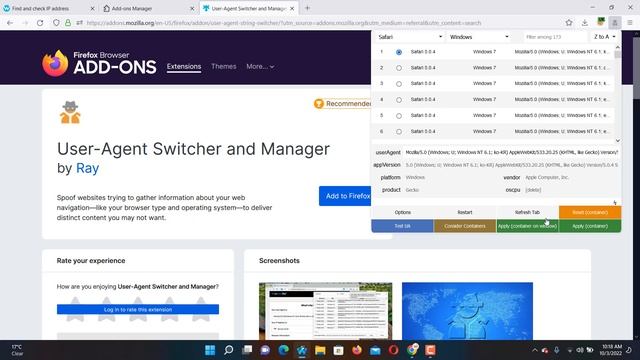Viewport: 640px width, 360px height.
Task: Reload the current page
Action: point(40,23)
